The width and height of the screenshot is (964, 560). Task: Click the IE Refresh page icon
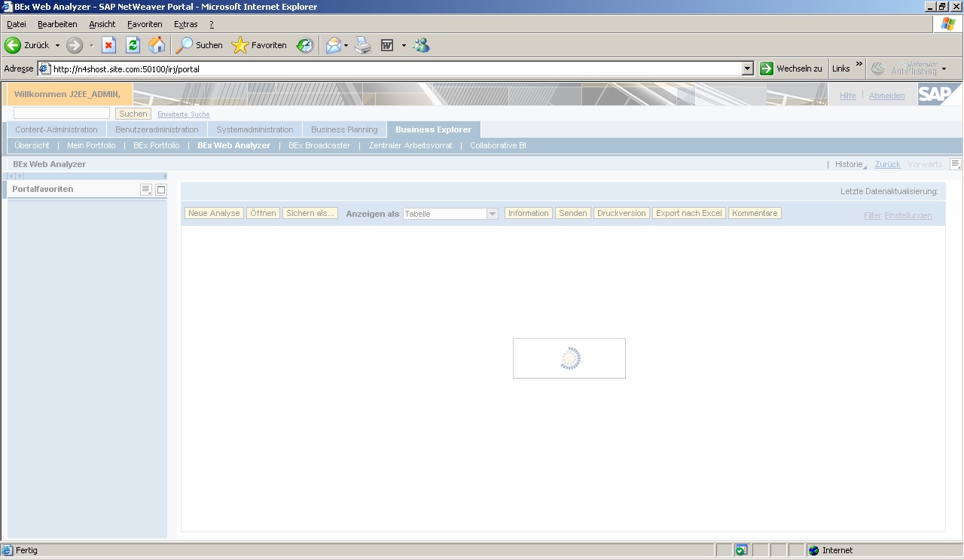click(133, 45)
